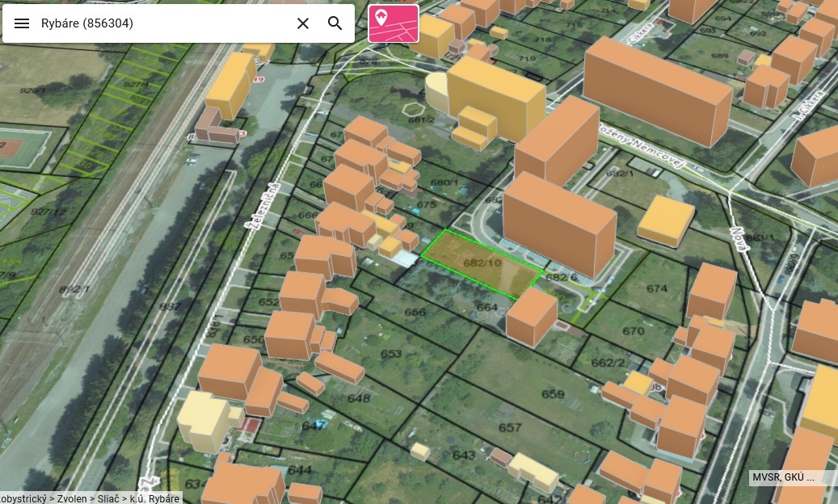
Task: Click the Zvolen breadcrumb link
Action: [x=72, y=498]
